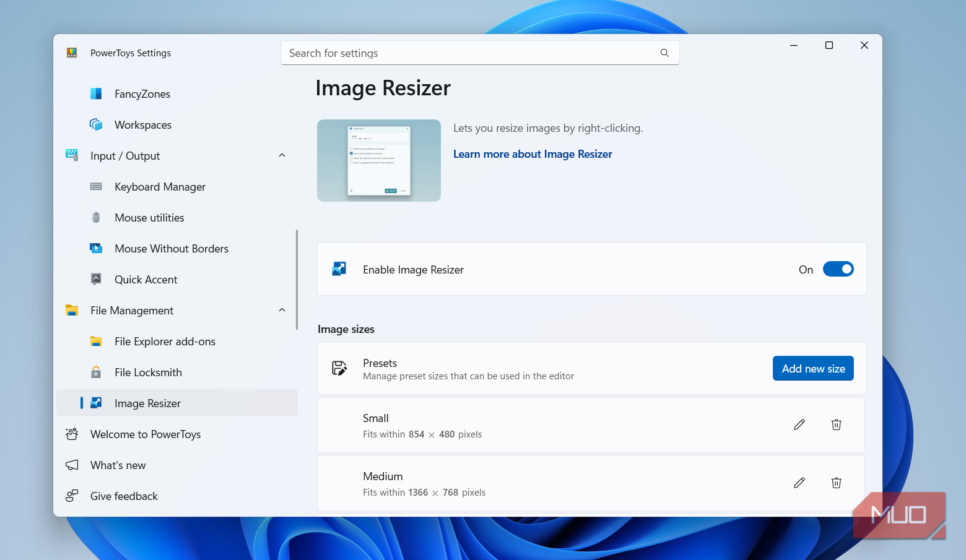The image size is (966, 560).
Task: Click the Give feedback icon
Action: pyautogui.click(x=72, y=496)
